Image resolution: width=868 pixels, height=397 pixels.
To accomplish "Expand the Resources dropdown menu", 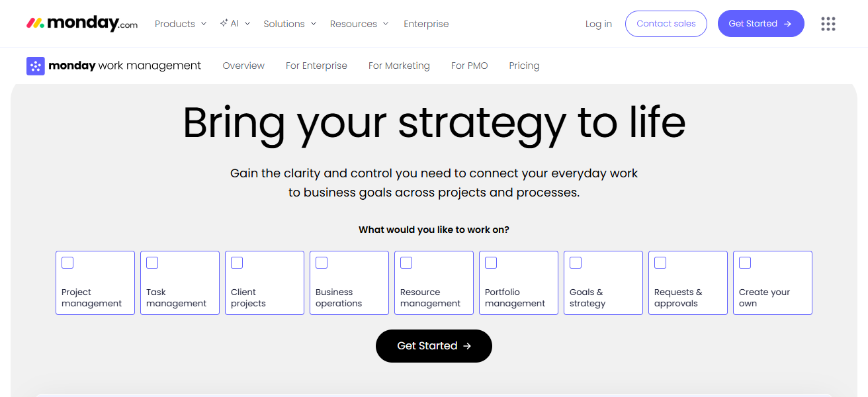I will click(359, 24).
